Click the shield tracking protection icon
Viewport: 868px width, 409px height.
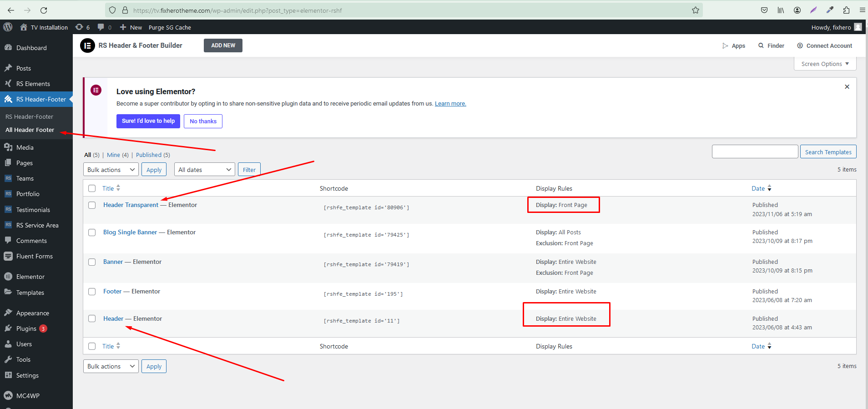pos(112,10)
